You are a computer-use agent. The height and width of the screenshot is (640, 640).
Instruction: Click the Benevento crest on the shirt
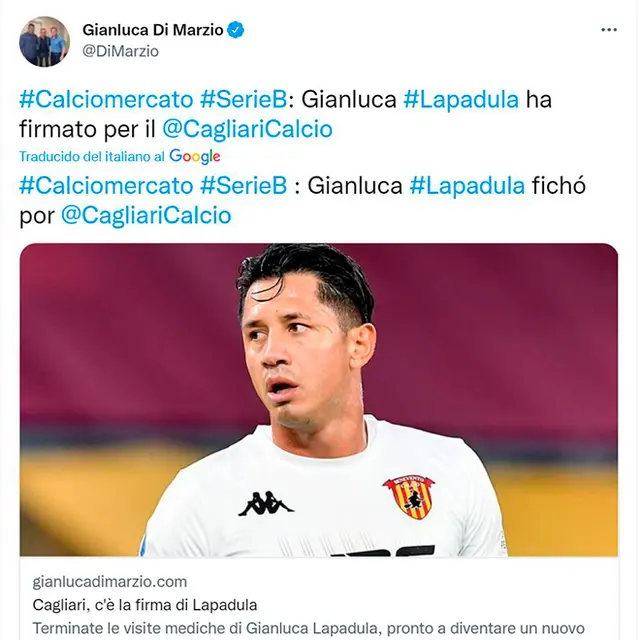(x=409, y=497)
